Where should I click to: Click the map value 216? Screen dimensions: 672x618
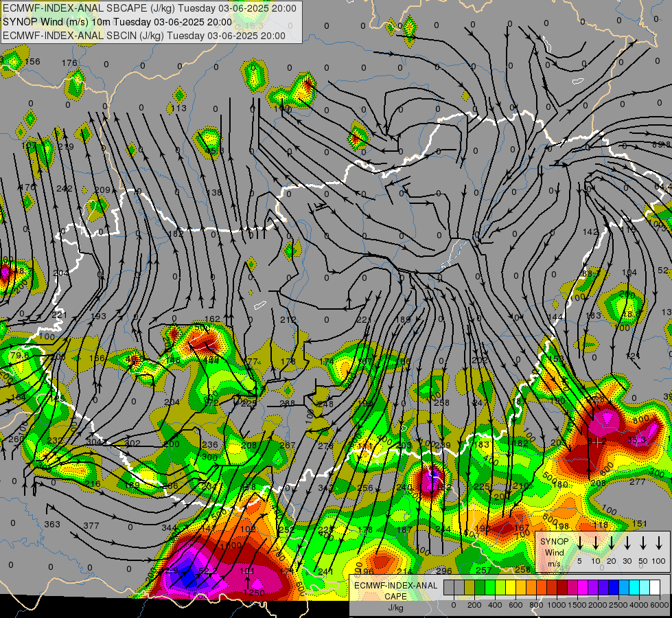tap(93, 484)
